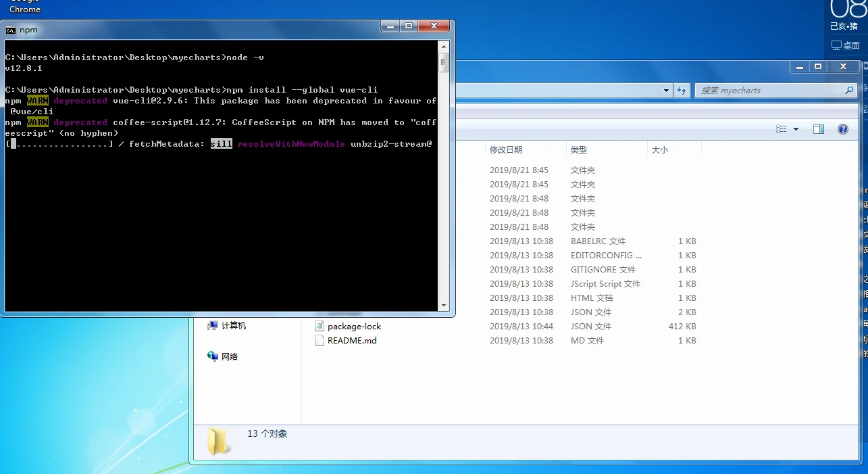
Task: Select the package-lock file icon
Action: [x=320, y=327]
